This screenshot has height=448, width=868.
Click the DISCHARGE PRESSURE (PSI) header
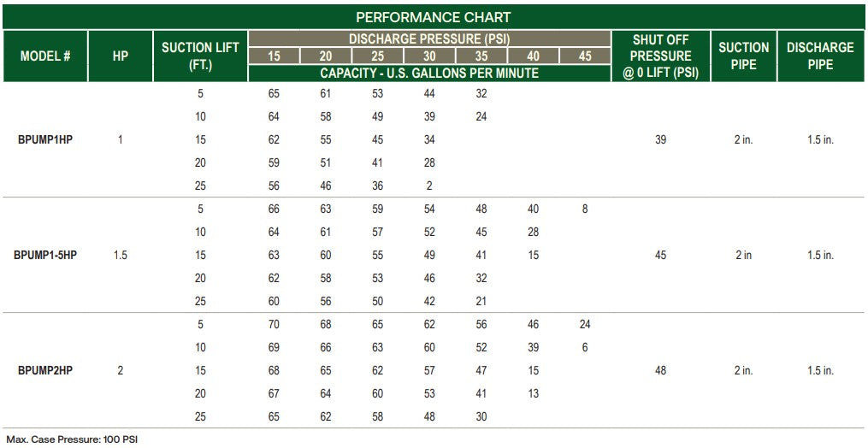click(x=429, y=38)
